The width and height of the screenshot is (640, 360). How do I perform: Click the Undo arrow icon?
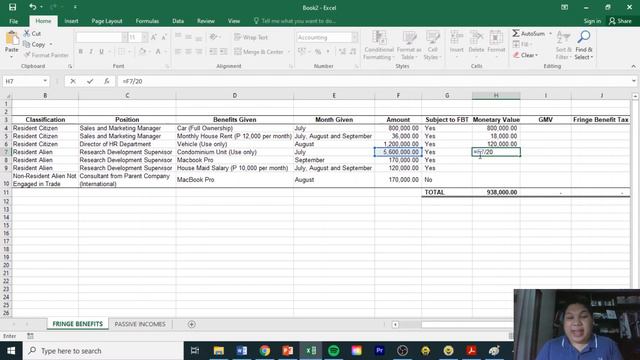click(32, 7)
